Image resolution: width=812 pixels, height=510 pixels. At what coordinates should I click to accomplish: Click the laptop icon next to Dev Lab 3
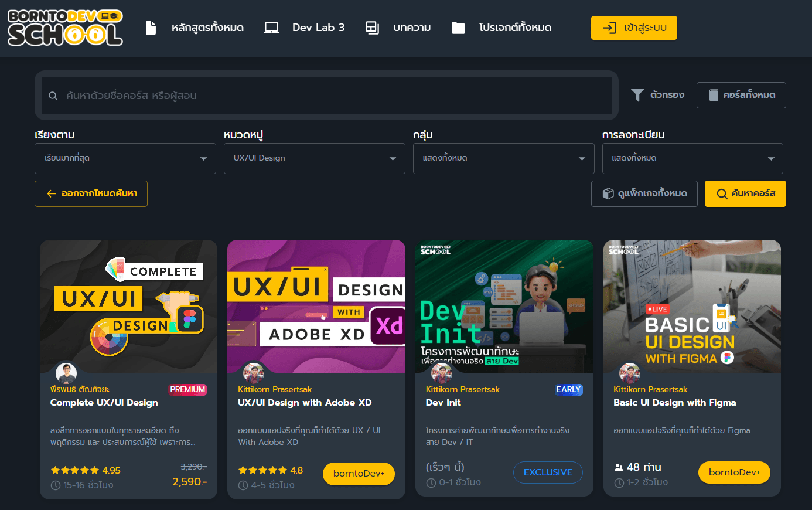(271, 27)
